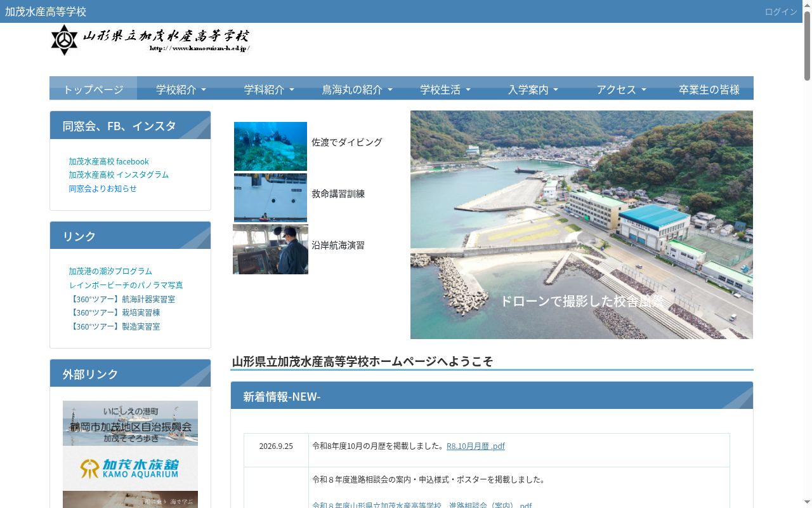Open the 加茂水産高校 facebook link
The image size is (812, 508).
[x=108, y=161]
